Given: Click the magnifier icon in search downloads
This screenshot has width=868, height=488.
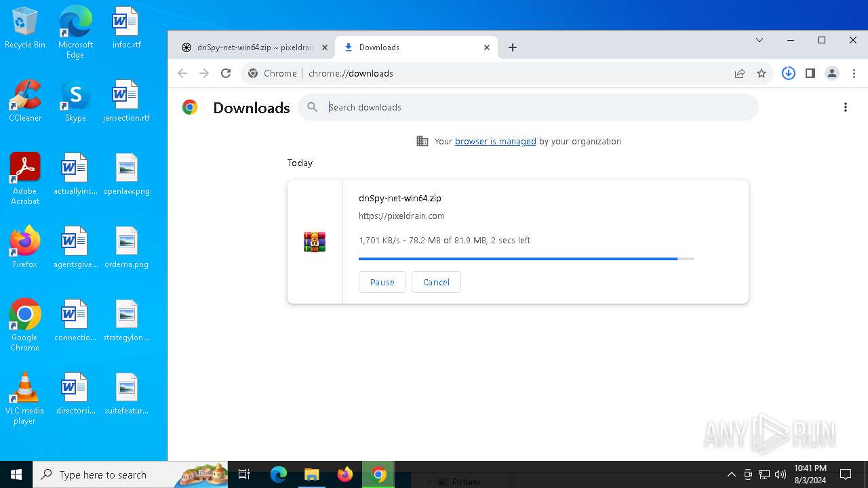Looking at the screenshot, I should tap(312, 107).
